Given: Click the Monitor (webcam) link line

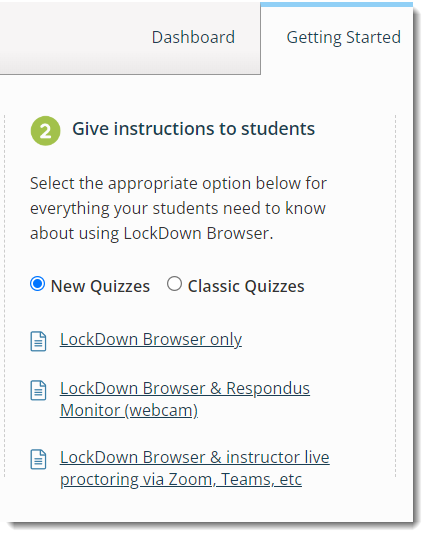Looking at the screenshot, I should coord(129,411).
